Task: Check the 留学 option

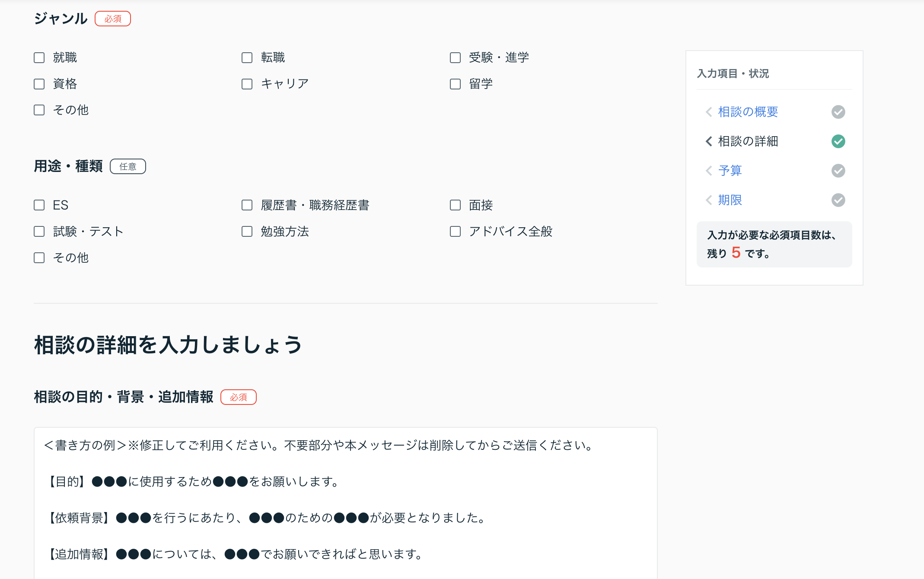Action: coord(455,84)
